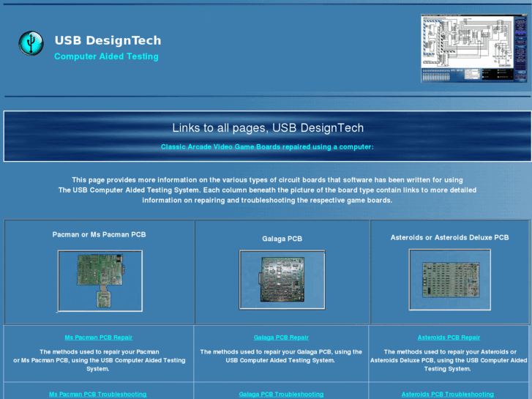Click the Asteroids repair methods description text

pos(449,360)
